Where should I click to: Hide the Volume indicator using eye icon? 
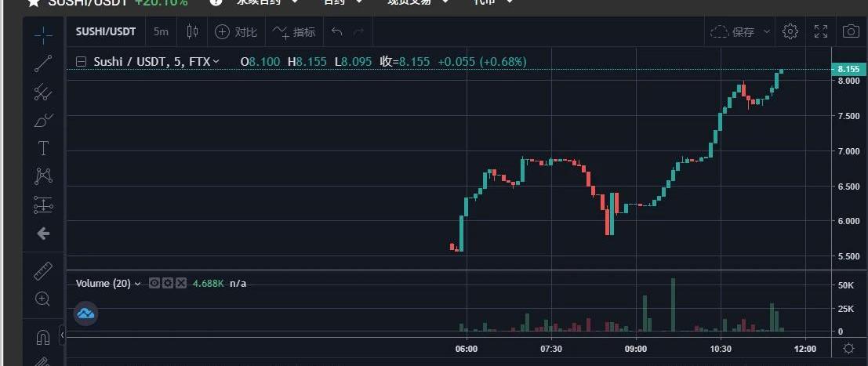tap(154, 283)
